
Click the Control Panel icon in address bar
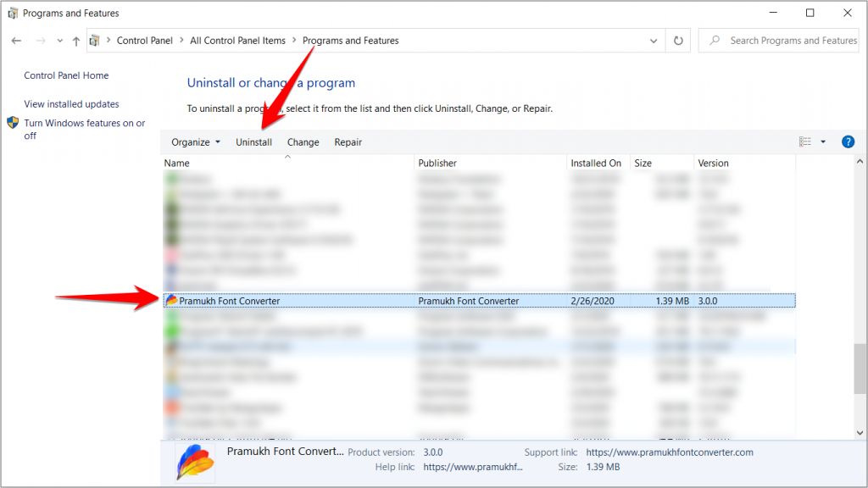click(95, 41)
